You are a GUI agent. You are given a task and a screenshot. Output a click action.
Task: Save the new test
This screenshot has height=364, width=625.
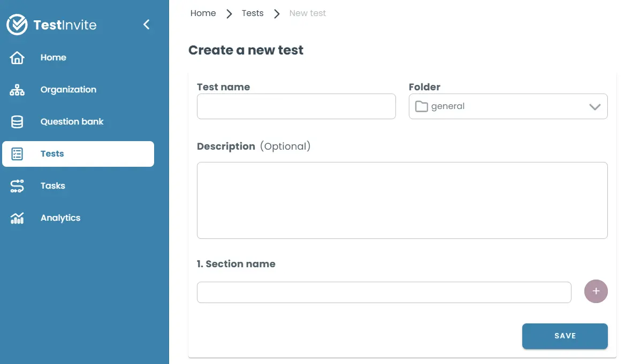click(x=565, y=336)
